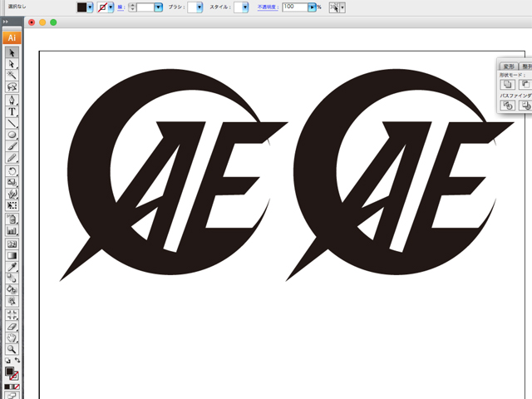Click the fill color box in toolbox
This screenshot has height=399, width=532.
pyautogui.click(x=9, y=372)
